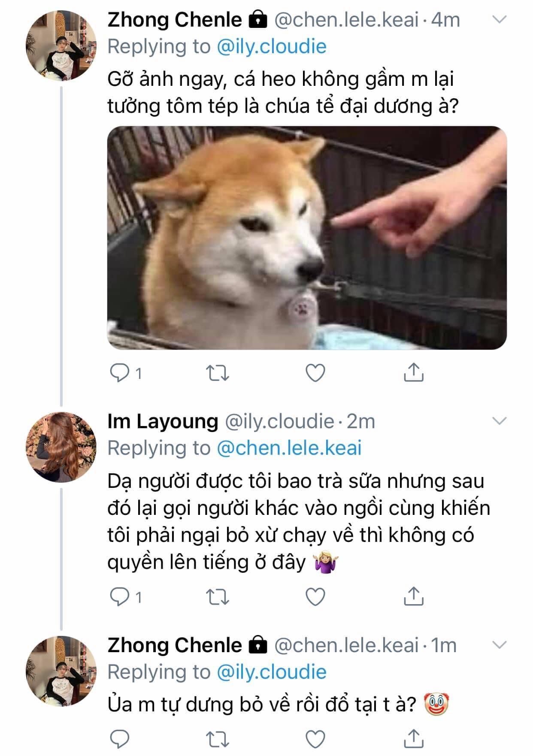
Task: Open options chevron on Im Layoung's tweet
Action: (499, 421)
